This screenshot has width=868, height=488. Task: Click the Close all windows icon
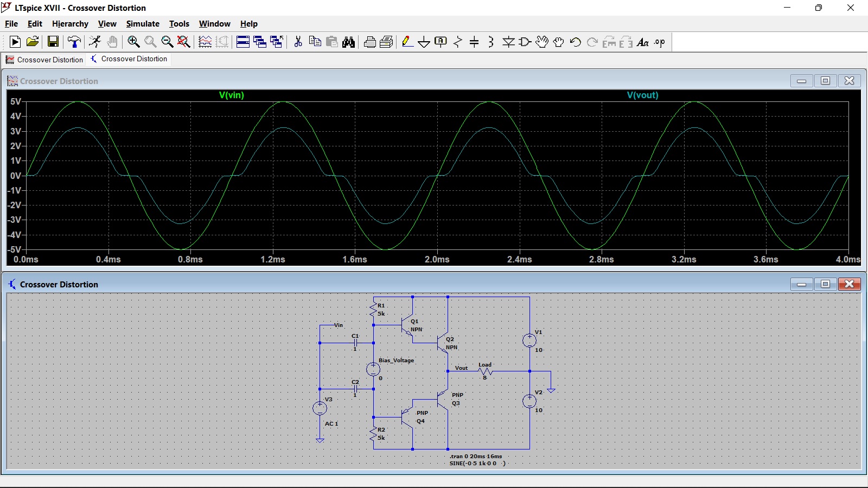[277, 42]
